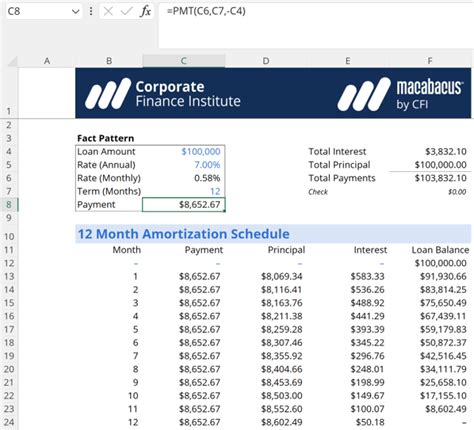The image size is (474, 430).
Task: Click the italic 'Check' label
Action: pyautogui.click(x=318, y=192)
